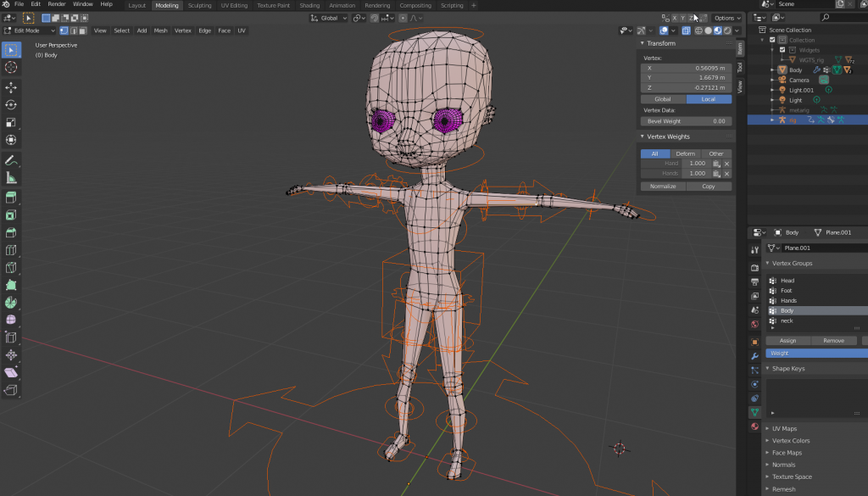
Task: Open the Render menu
Action: [x=57, y=4]
